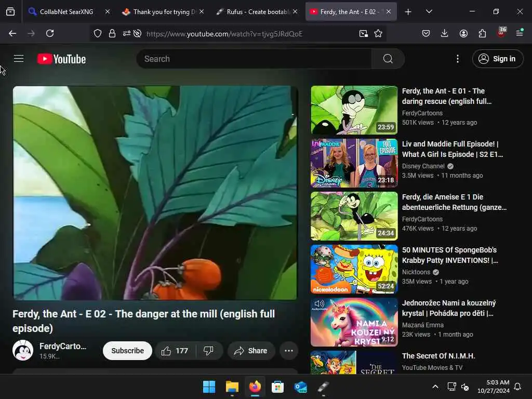
Task: Open the tracking protection shield icon
Action: point(98,33)
